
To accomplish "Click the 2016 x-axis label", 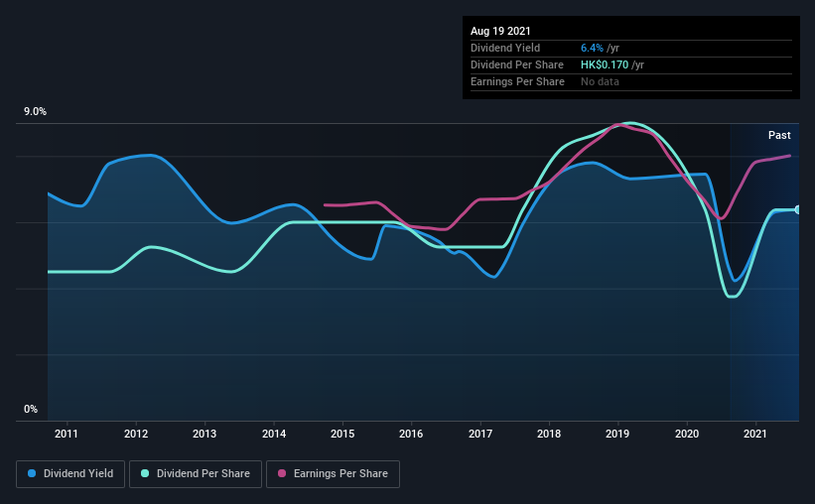I will pos(411,434).
